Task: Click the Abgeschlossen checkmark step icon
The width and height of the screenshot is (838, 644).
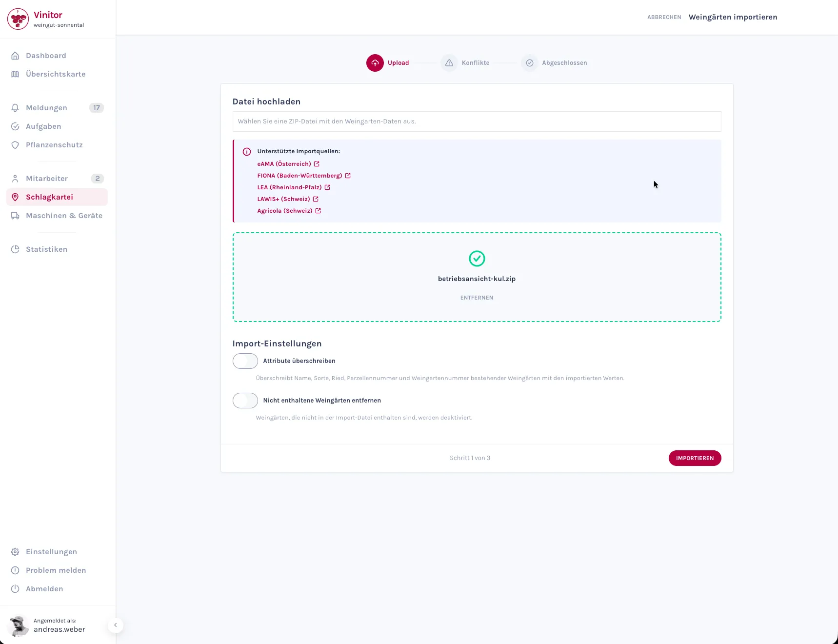Action: coord(530,63)
